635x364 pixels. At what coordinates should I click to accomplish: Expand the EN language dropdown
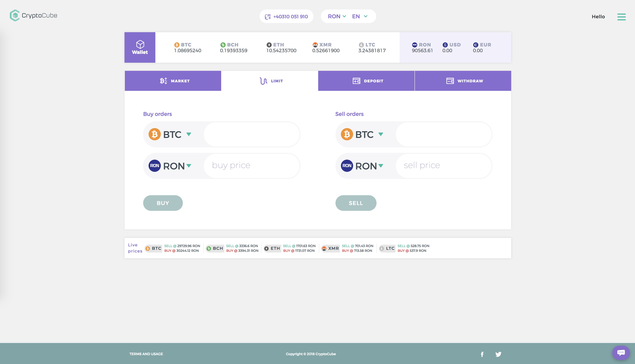[x=360, y=16]
